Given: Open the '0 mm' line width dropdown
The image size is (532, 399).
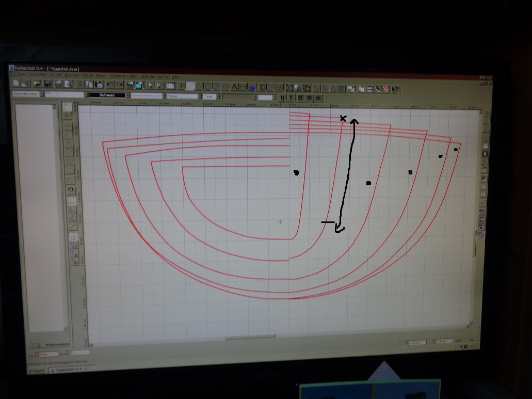Looking at the screenshot, I should click(218, 97).
